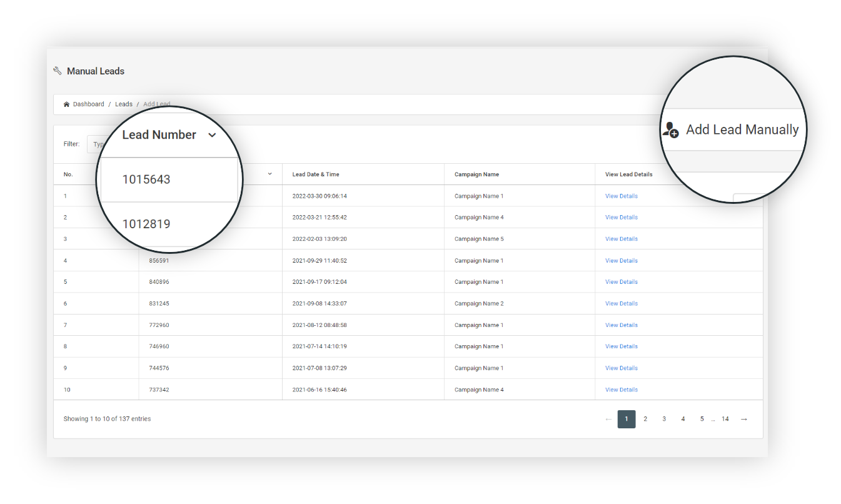Click the next page arrow in pagination
The image size is (841, 504).
tap(743, 419)
